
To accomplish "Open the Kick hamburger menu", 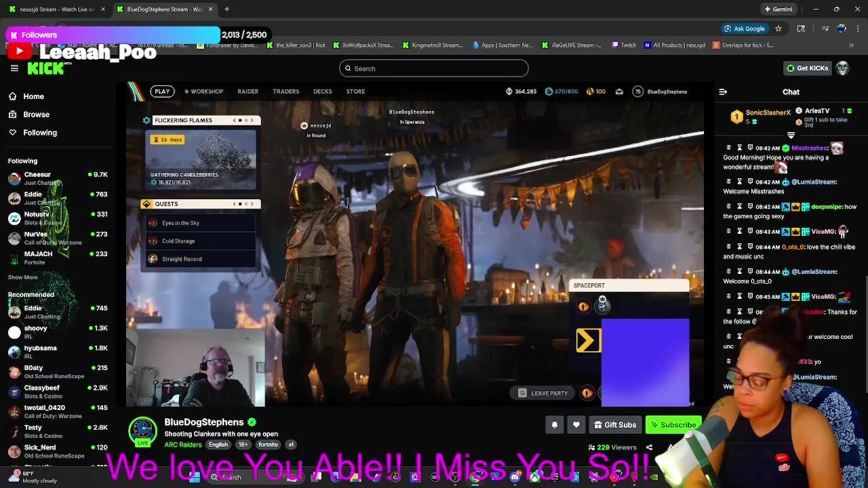I will [14, 68].
